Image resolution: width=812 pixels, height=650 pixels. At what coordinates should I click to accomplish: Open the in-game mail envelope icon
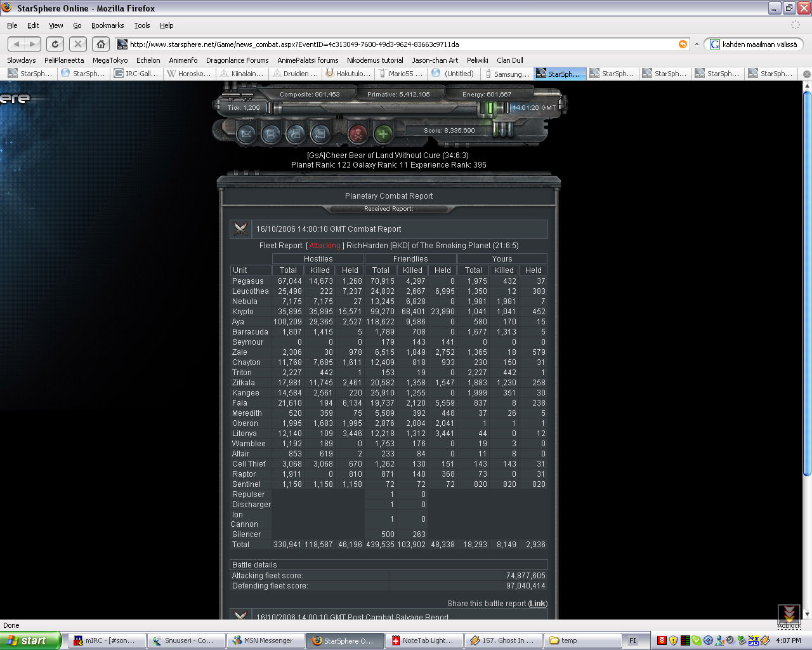[x=247, y=134]
